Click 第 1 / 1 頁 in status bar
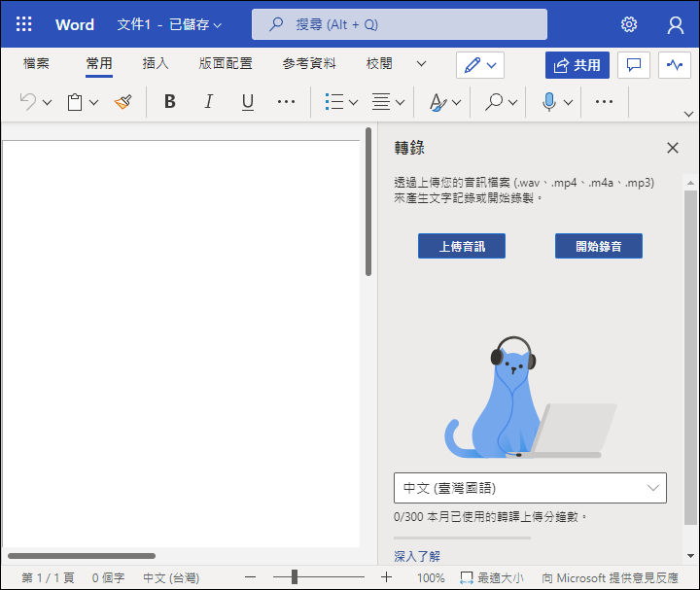700x590 pixels. [48, 578]
